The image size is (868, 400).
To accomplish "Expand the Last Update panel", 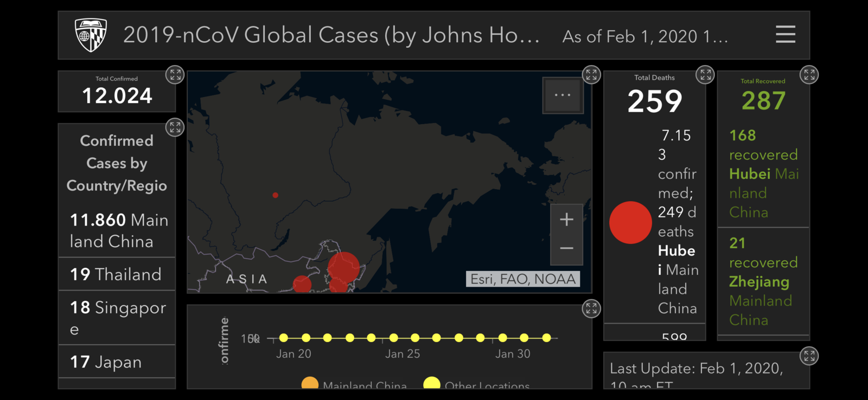I will 809,356.
